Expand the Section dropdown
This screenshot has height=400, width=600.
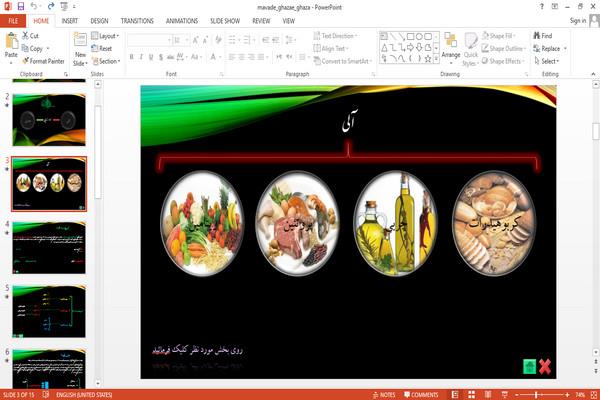pyautogui.click(x=106, y=61)
